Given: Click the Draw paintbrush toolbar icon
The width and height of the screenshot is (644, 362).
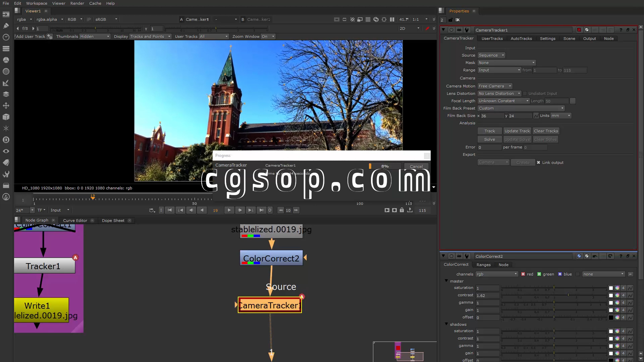Looking at the screenshot, I should 6,26.
